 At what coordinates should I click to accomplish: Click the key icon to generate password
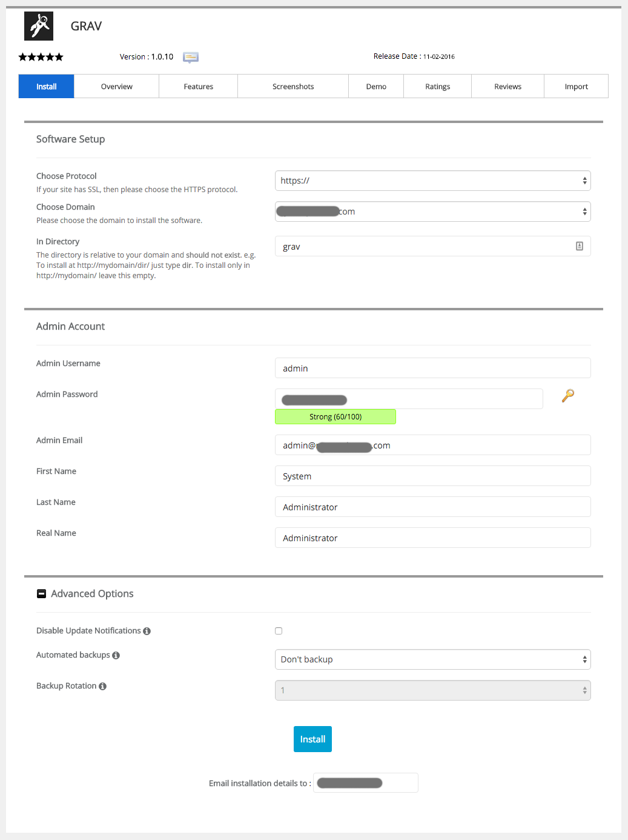(x=567, y=396)
